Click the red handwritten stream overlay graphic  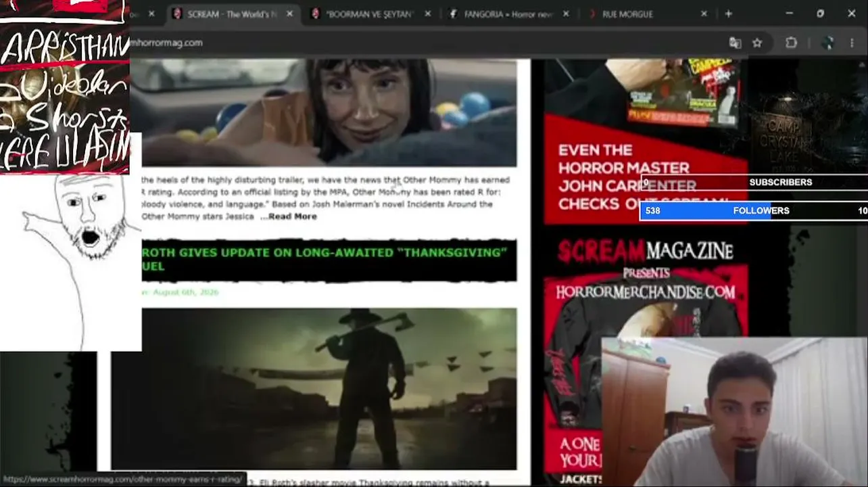[x=65, y=87]
